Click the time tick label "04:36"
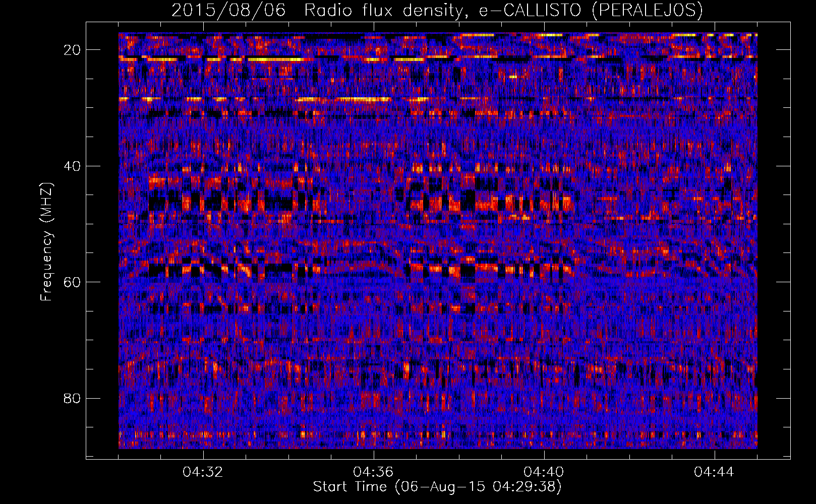Screen dimensions: 816x504 [374, 472]
